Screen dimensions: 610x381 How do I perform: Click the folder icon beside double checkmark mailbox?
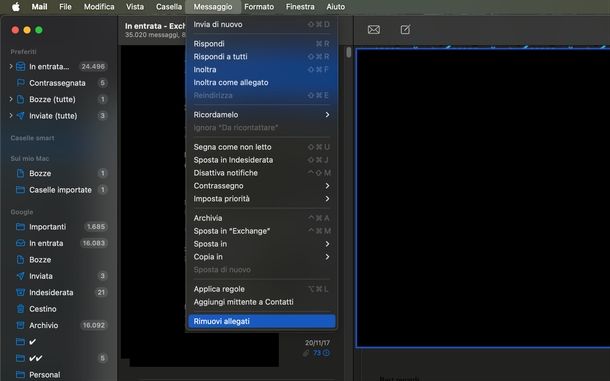(21, 358)
